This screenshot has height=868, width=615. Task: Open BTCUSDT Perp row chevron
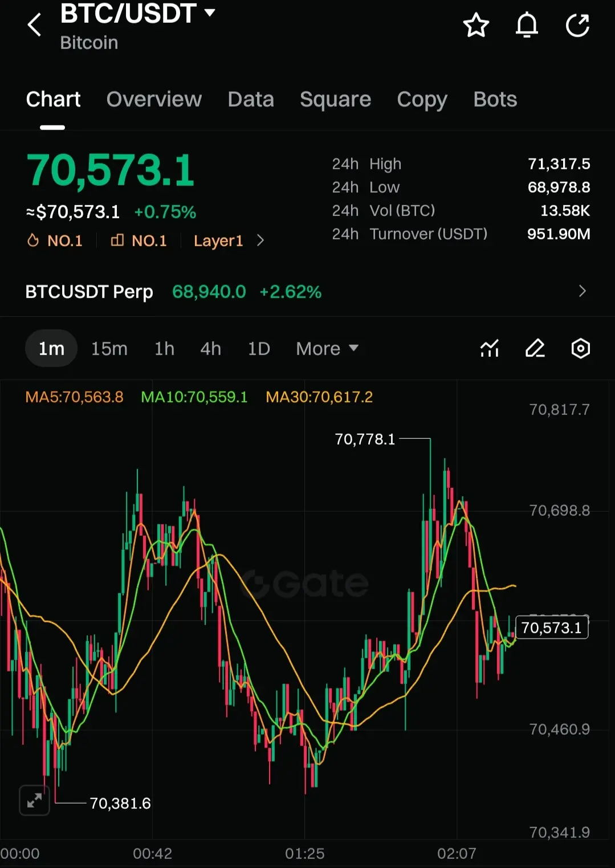tap(582, 291)
